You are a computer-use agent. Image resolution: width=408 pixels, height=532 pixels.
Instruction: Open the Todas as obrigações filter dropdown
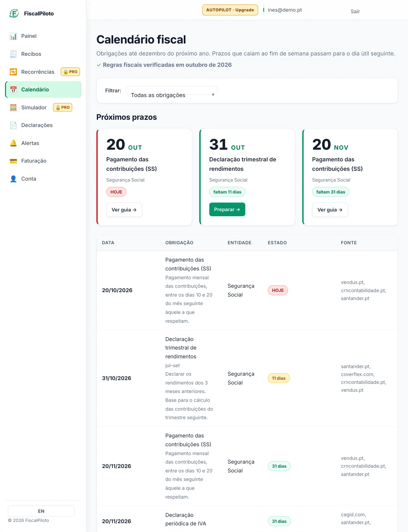[172, 90]
